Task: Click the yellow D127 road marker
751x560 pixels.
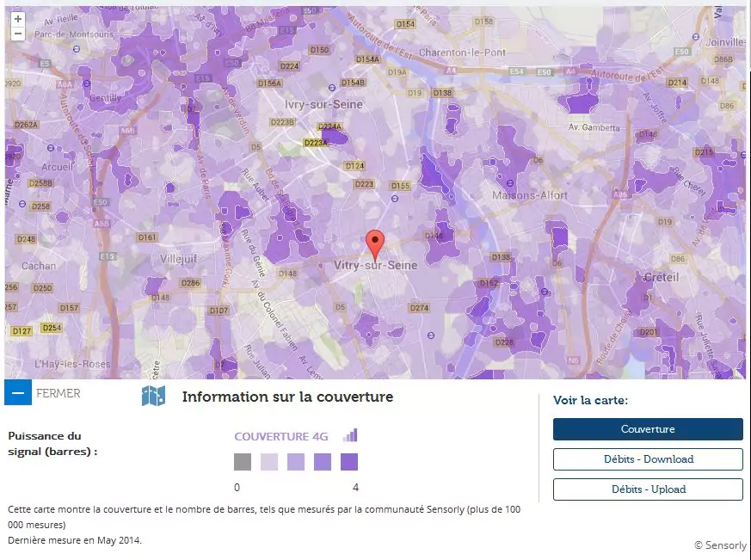Action: 22,331
